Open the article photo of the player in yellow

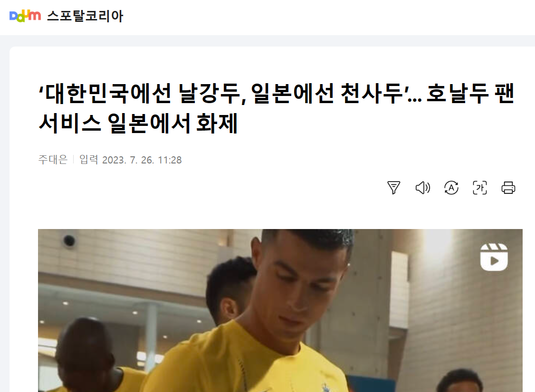point(280,310)
